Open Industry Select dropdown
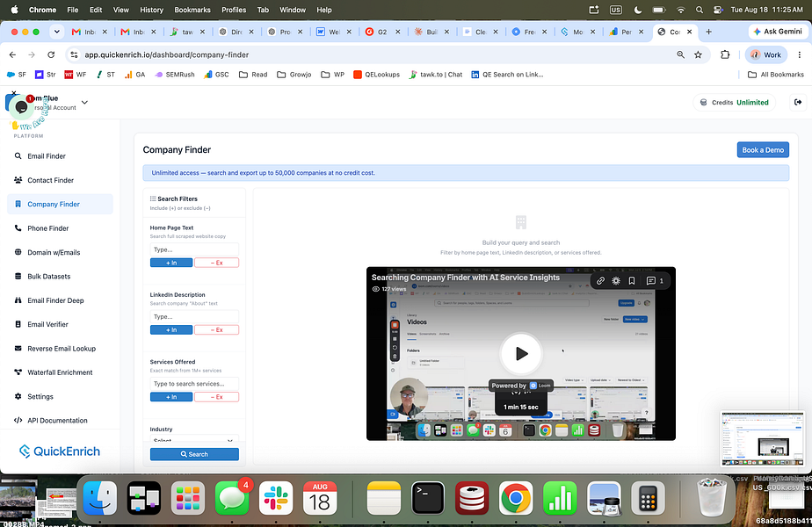 pyautogui.click(x=194, y=438)
